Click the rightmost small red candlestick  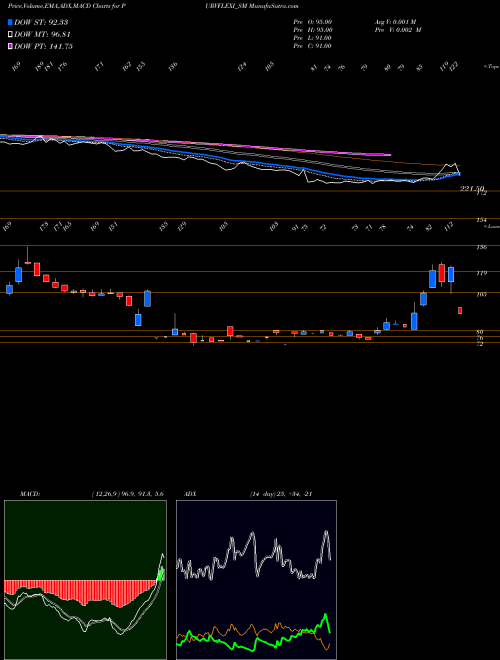pos(460,311)
